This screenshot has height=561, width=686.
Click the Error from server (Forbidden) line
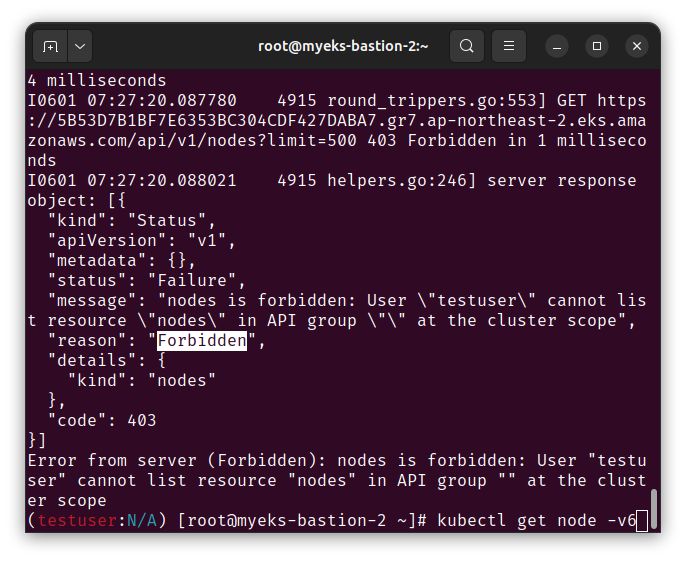tap(337, 480)
